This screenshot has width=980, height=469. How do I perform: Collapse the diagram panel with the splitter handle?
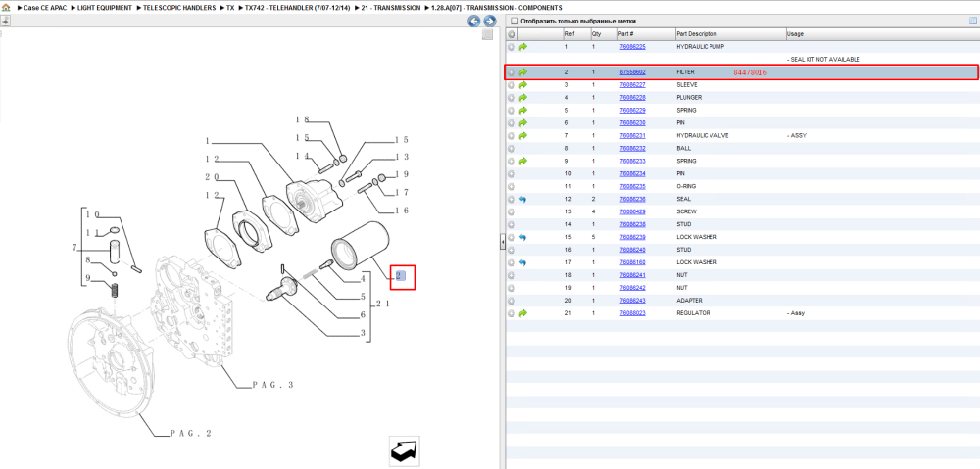coord(502,243)
